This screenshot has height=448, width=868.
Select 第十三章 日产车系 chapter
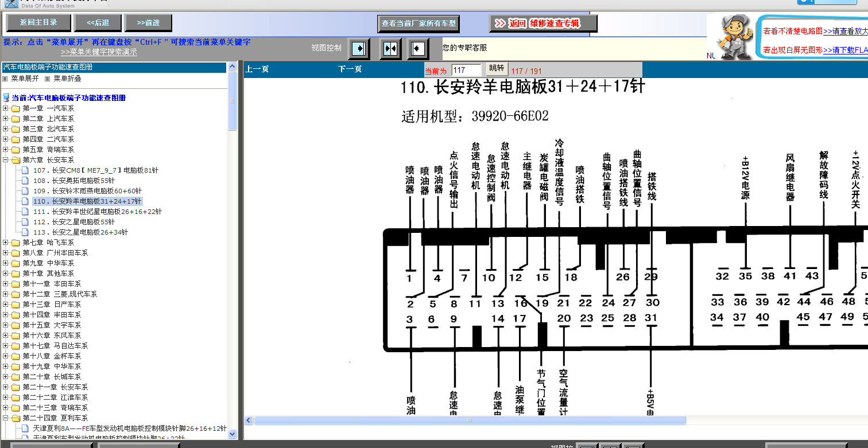click(52, 305)
